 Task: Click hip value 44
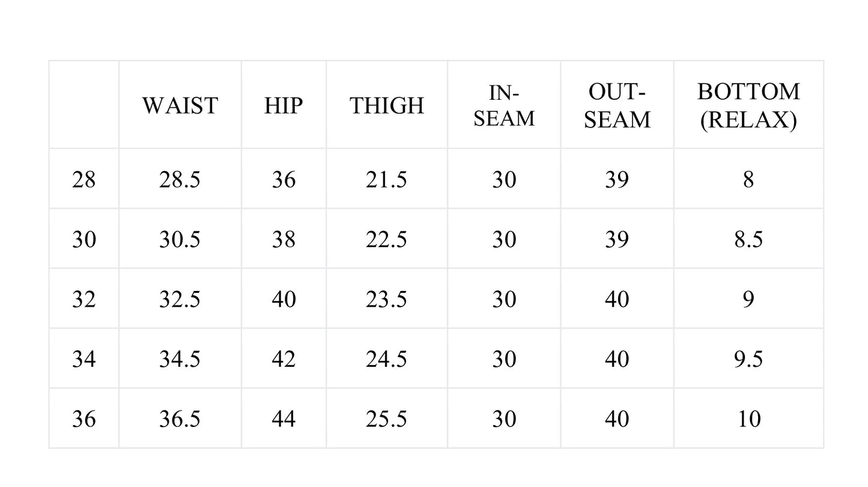(284, 418)
